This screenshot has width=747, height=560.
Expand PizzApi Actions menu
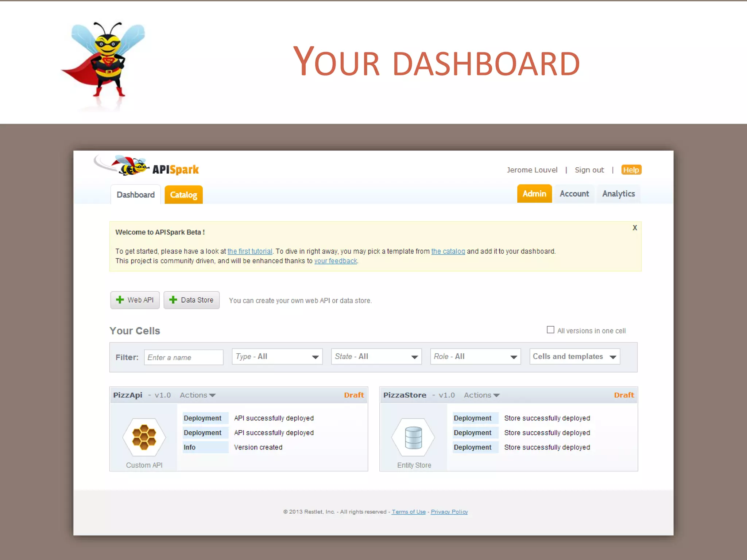198,395
